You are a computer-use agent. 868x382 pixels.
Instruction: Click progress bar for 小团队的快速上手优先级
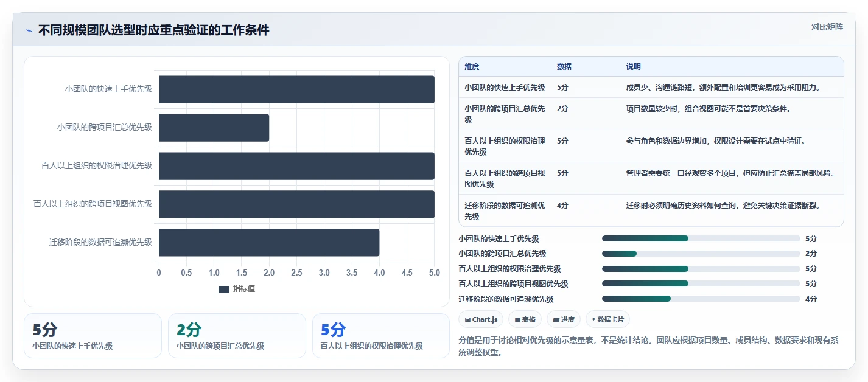pyautogui.click(x=701, y=238)
